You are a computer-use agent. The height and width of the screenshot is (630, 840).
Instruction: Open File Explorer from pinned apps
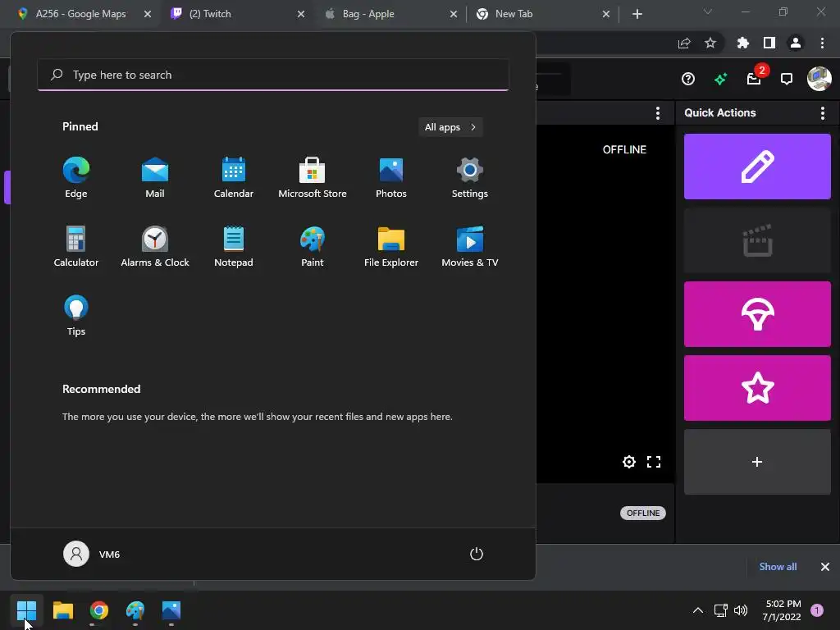click(391, 247)
